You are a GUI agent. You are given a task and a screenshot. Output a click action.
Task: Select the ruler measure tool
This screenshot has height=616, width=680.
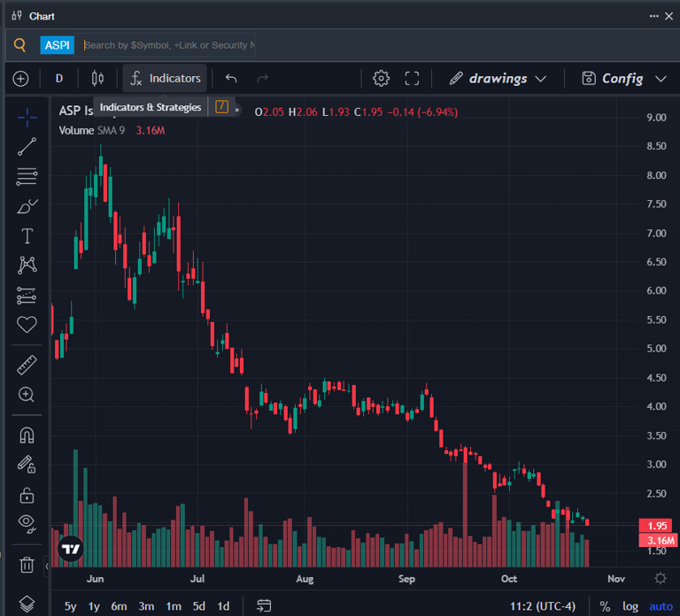(x=27, y=365)
